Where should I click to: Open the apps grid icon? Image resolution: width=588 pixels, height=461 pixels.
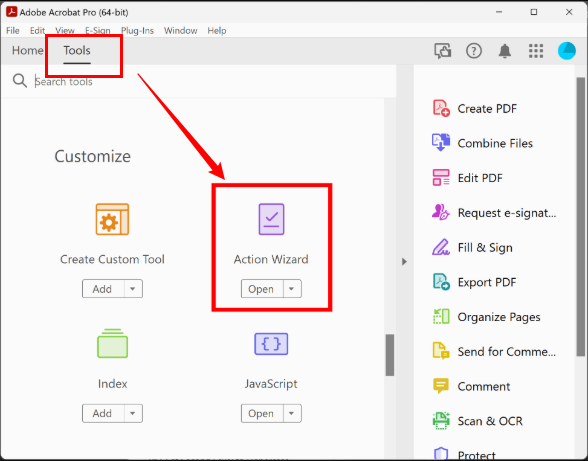[x=536, y=51]
